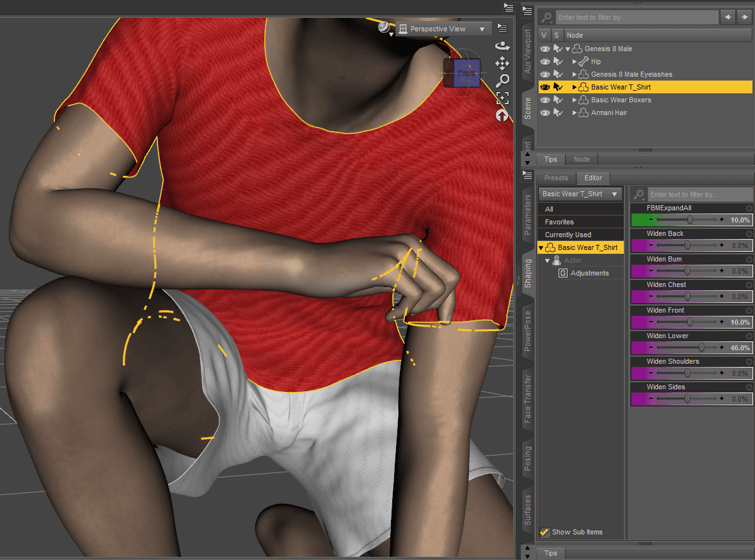Open the Perspective View dropdown
The height and width of the screenshot is (560, 755).
(443, 28)
